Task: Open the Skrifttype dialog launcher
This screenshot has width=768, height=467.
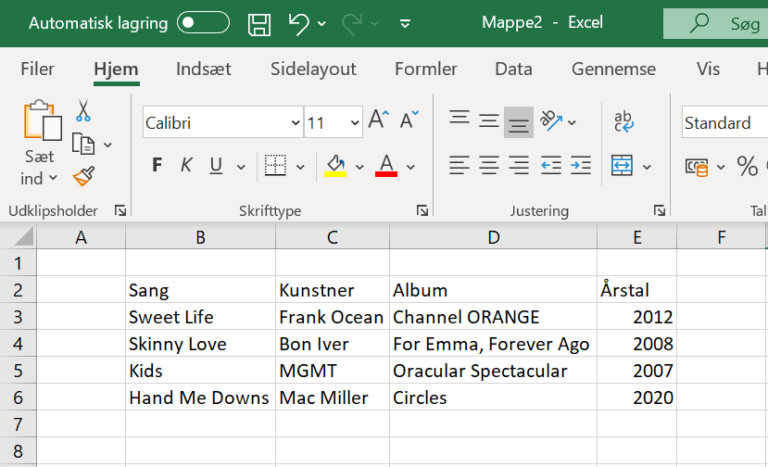Action: tap(422, 211)
